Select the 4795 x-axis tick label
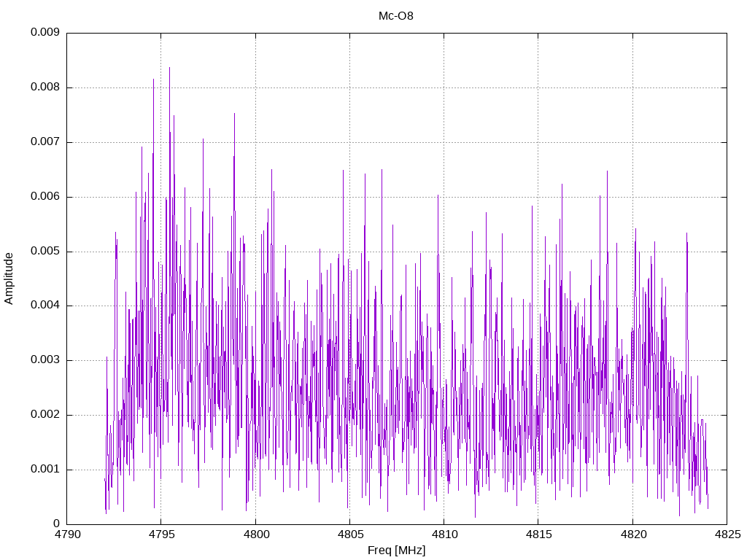Image resolution: width=747 pixels, height=560 pixels. [161, 535]
